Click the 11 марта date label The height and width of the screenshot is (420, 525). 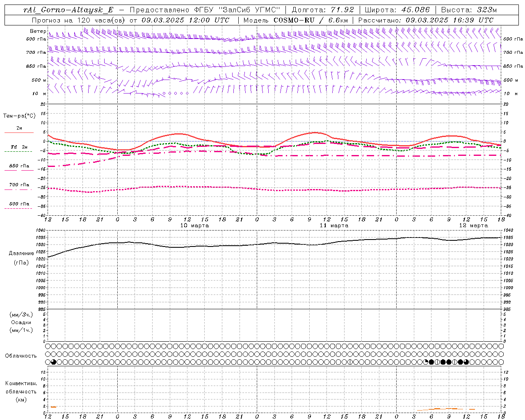tap(334, 226)
